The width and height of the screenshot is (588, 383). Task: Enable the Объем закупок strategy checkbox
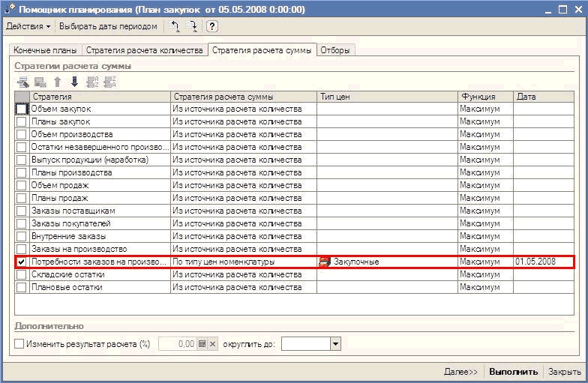22,109
